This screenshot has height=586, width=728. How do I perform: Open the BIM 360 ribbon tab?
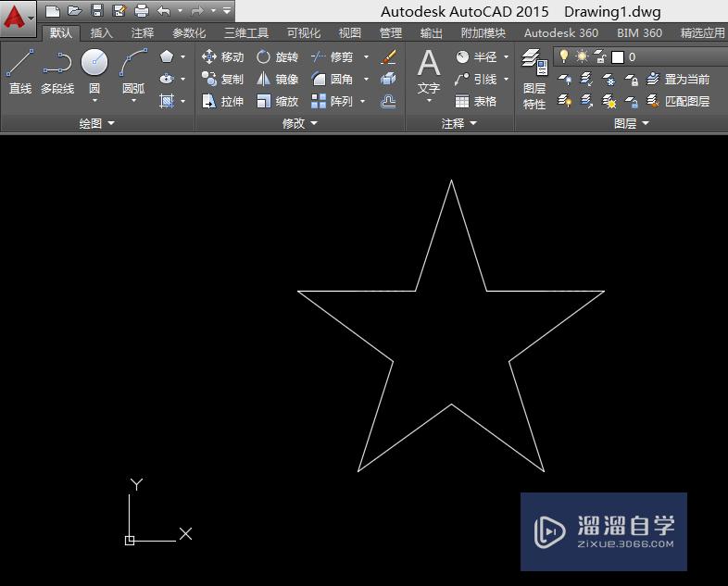639,33
